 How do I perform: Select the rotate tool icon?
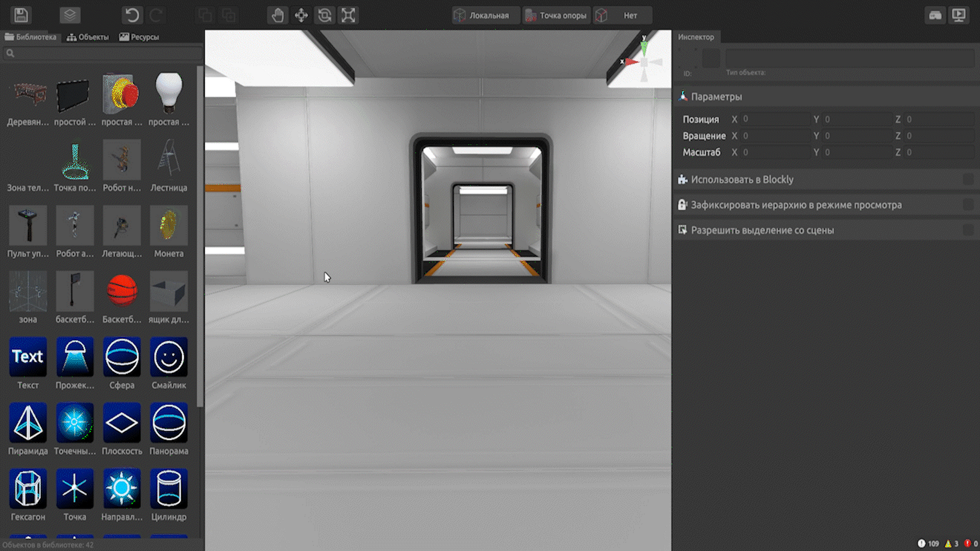[325, 15]
